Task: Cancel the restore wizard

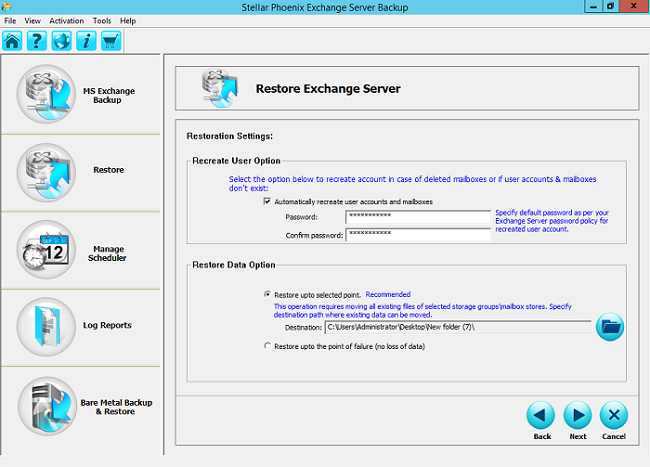Action: tap(614, 415)
